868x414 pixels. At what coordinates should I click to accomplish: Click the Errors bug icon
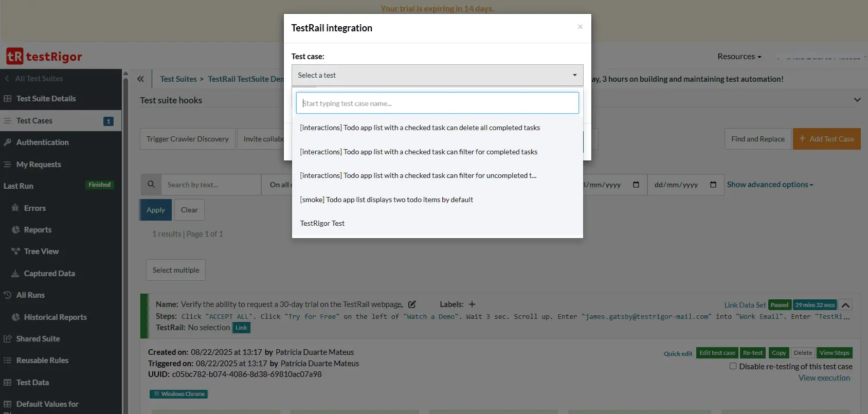pyautogui.click(x=15, y=208)
